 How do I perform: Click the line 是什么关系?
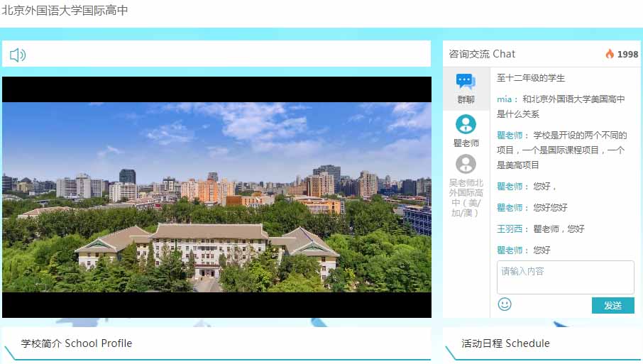coord(518,114)
